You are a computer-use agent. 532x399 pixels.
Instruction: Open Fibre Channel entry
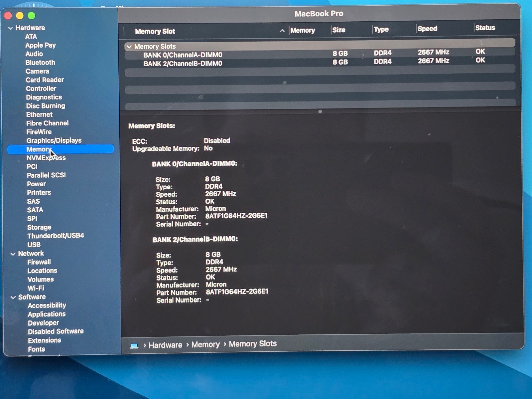pos(48,123)
